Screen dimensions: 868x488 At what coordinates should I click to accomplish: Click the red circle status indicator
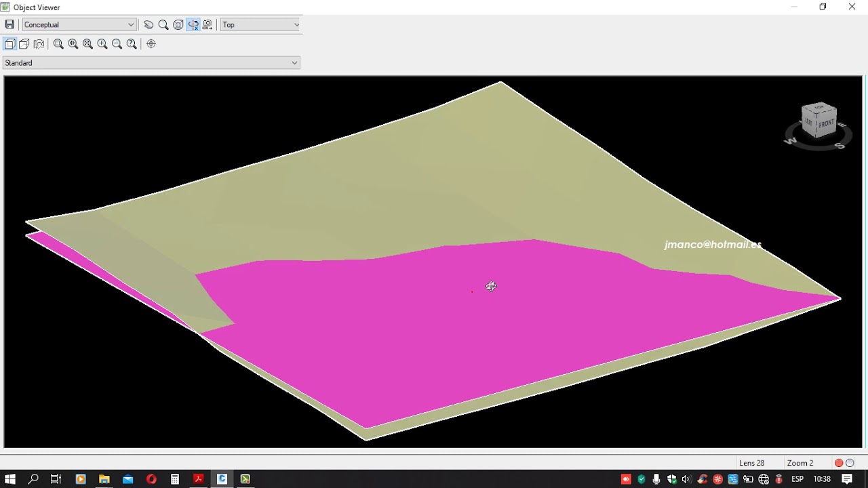(x=839, y=463)
